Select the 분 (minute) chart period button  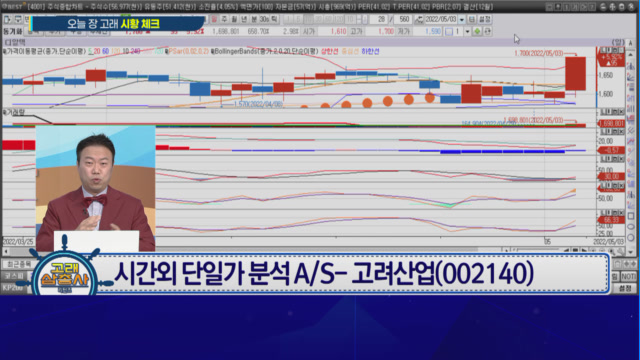(253, 19)
